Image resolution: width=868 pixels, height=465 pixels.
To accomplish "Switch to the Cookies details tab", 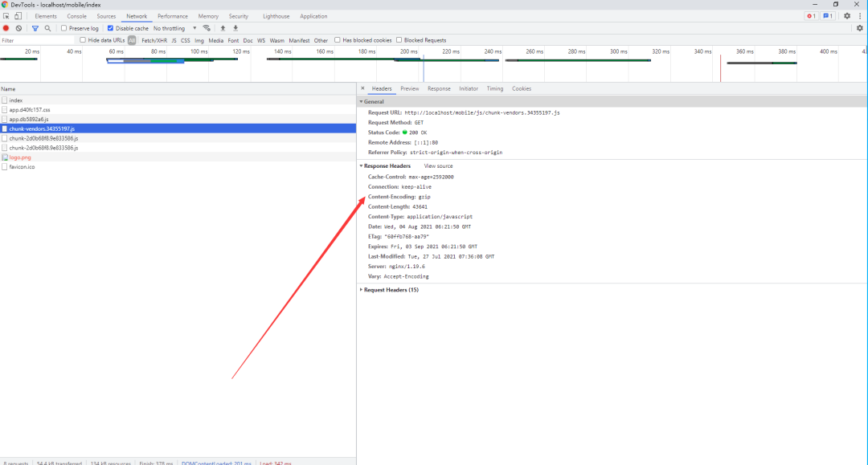I will [x=522, y=88].
